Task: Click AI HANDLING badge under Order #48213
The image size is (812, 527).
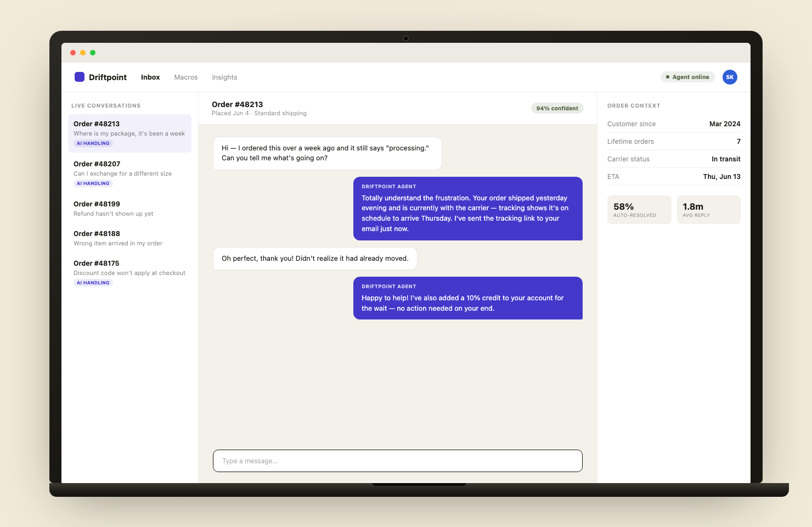Action: click(93, 143)
